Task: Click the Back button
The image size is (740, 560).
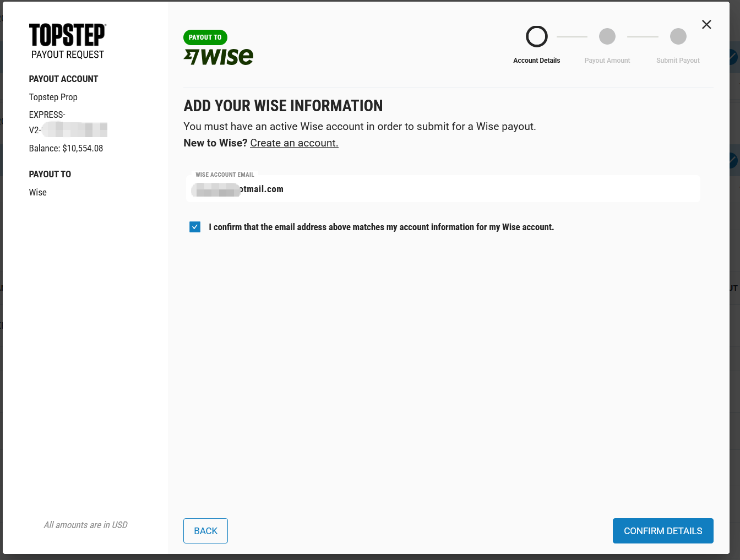Action: [x=205, y=531]
